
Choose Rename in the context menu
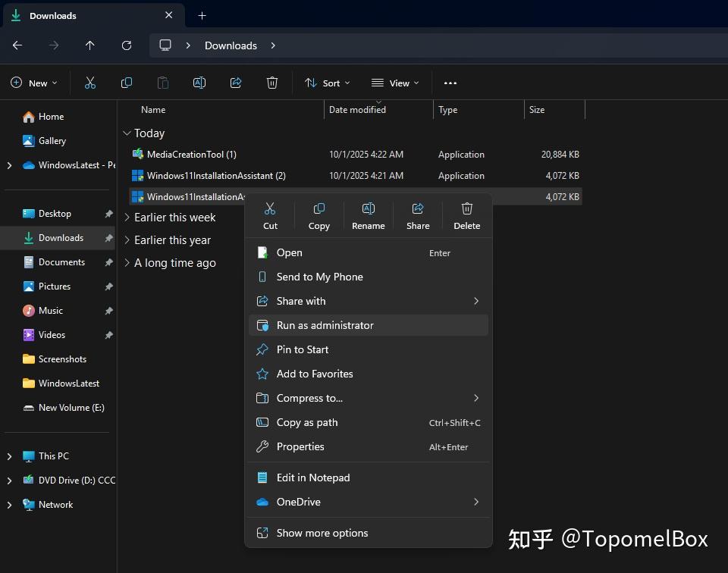point(369,216)
